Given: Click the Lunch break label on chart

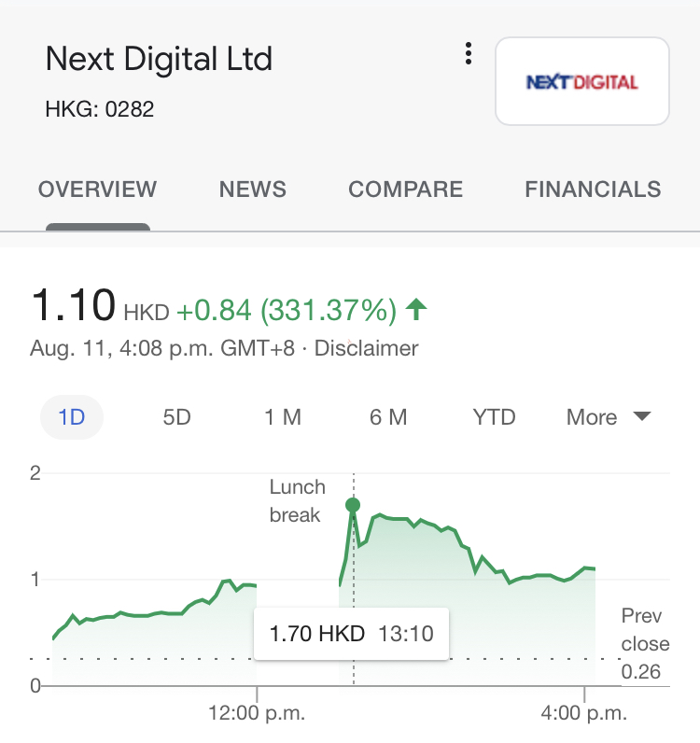Looking at the screenshot, I should pyautogui.click(x=297, y=500).
